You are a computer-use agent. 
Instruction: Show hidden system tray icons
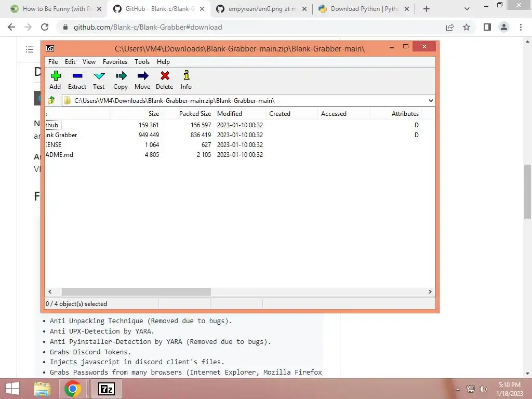[x=458, y=389]
